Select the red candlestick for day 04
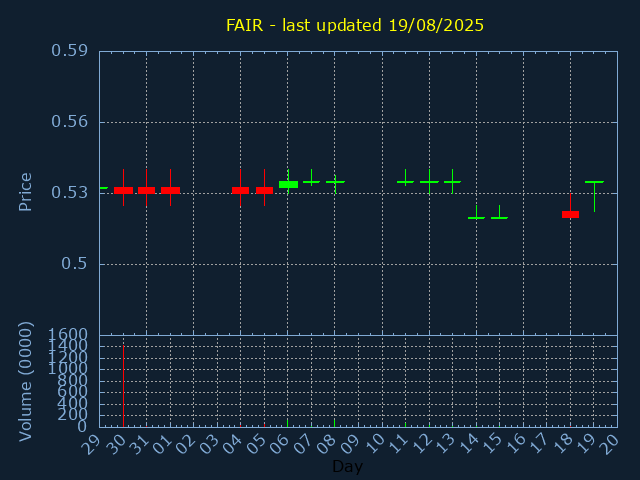The image size is (640, 480). (240, 190)
